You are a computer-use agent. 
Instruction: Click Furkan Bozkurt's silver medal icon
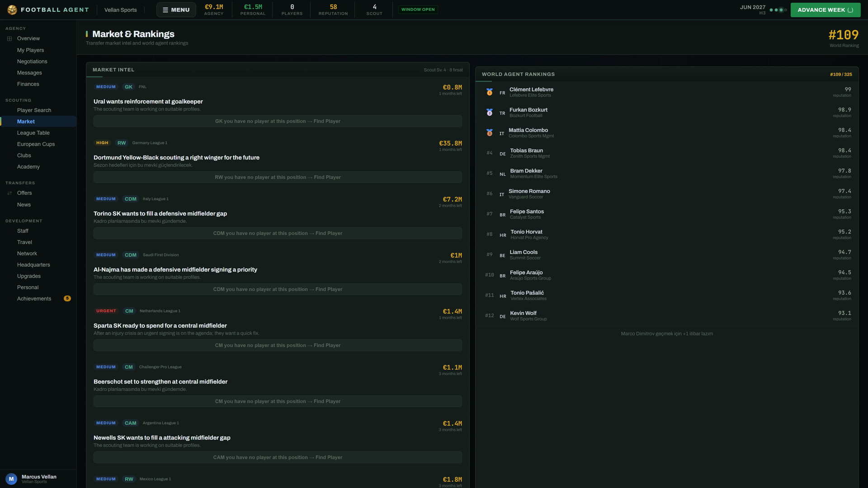coord(489,112)
